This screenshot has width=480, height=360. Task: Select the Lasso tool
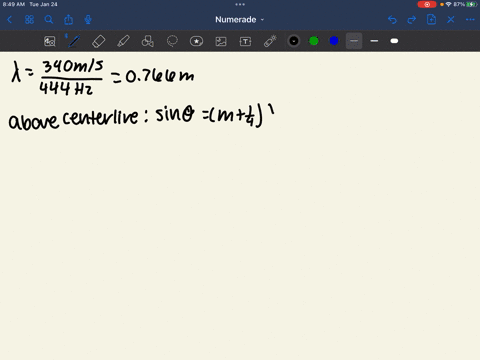point(172,41)
